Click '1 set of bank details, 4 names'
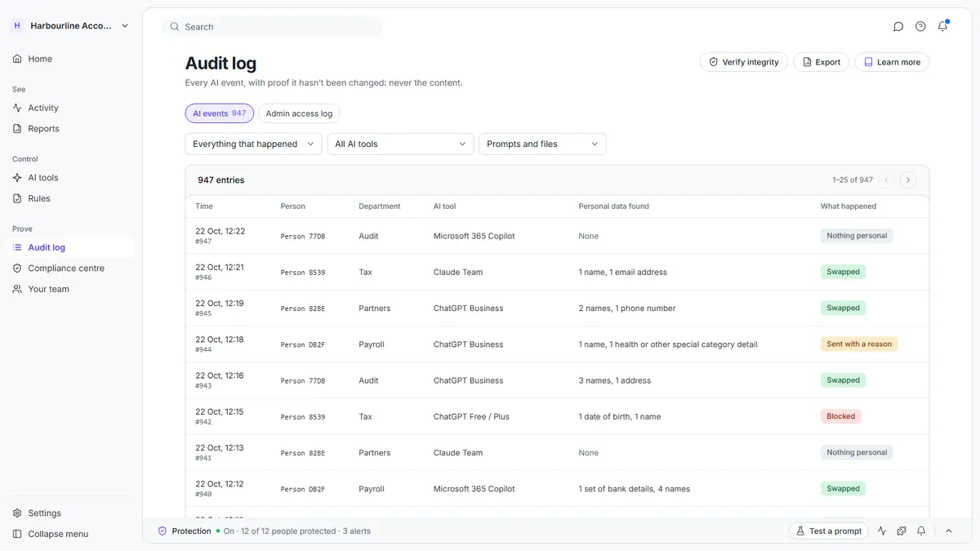The height and width of the screenshot is (551, 980). click(635, 489)
